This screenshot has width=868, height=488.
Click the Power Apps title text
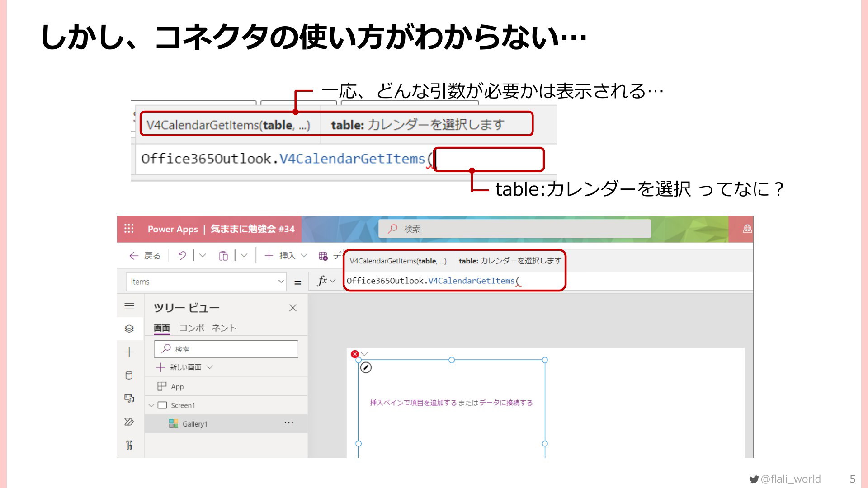(x=173, y=229)
